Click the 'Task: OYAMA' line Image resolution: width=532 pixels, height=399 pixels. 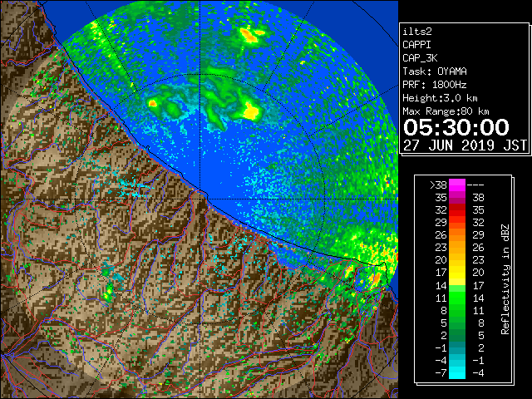pos(435,71)
